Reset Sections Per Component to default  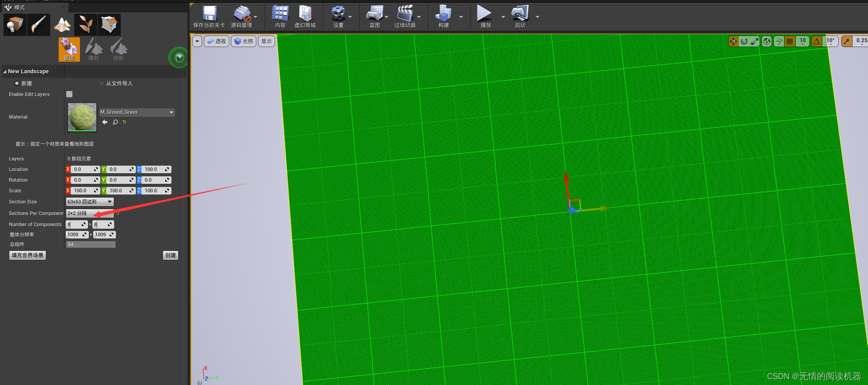point(118,214)
